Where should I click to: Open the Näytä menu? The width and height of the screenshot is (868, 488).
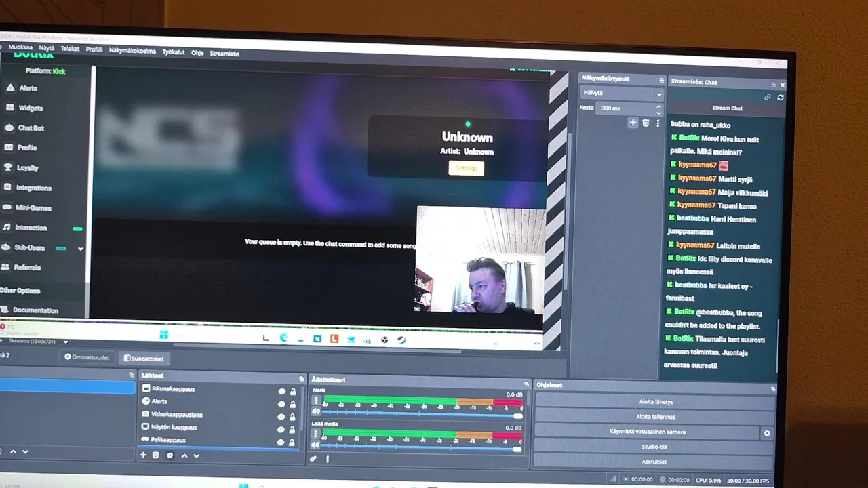(x=46, y=48)
